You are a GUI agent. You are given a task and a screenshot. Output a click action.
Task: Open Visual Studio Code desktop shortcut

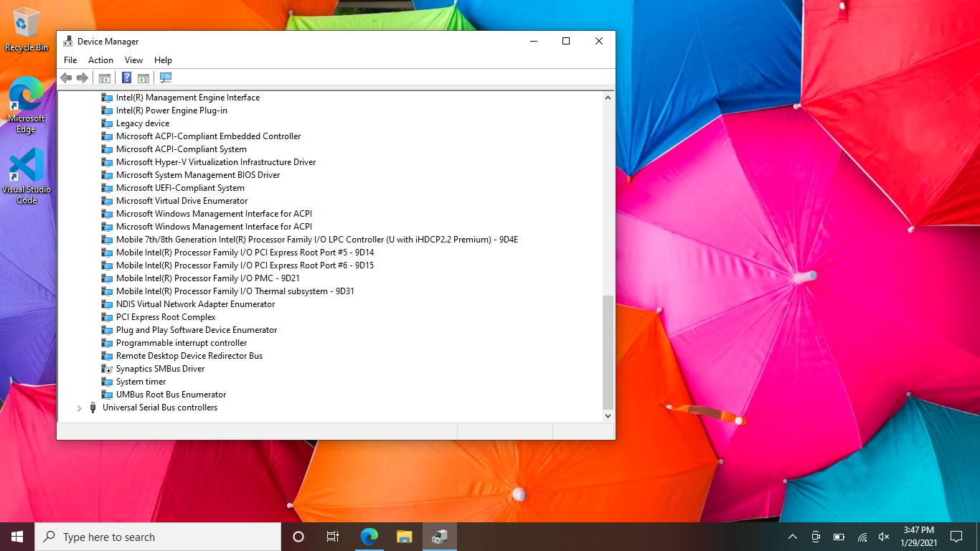pyautogui.click(x=27, y=176)
